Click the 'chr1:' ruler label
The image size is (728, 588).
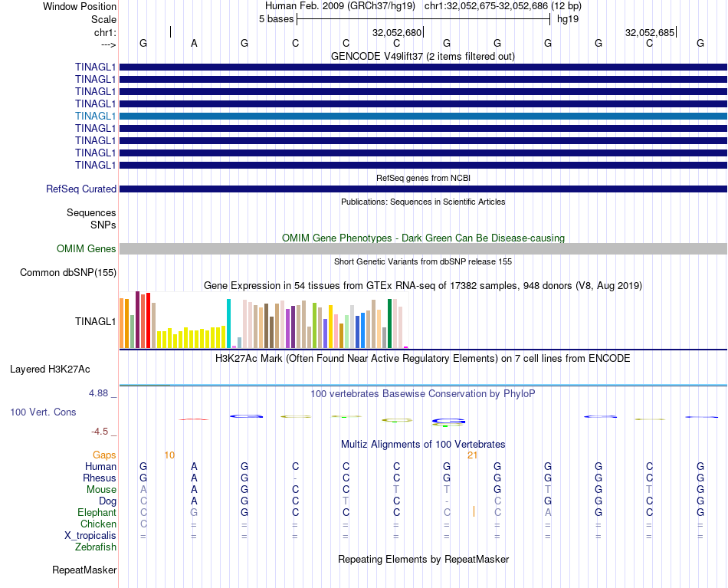tap(105, 32)
